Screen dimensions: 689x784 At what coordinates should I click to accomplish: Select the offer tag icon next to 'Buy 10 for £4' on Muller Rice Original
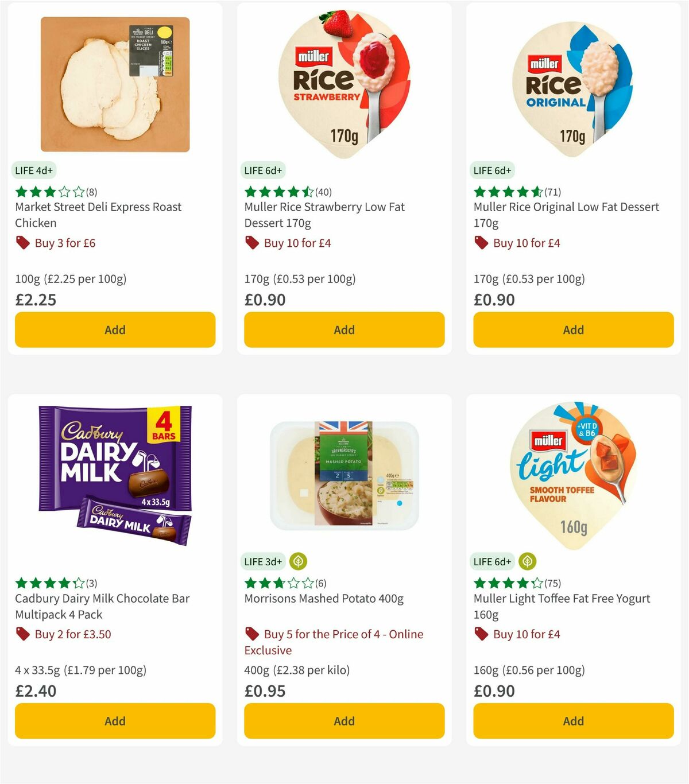tap(481, 243)
